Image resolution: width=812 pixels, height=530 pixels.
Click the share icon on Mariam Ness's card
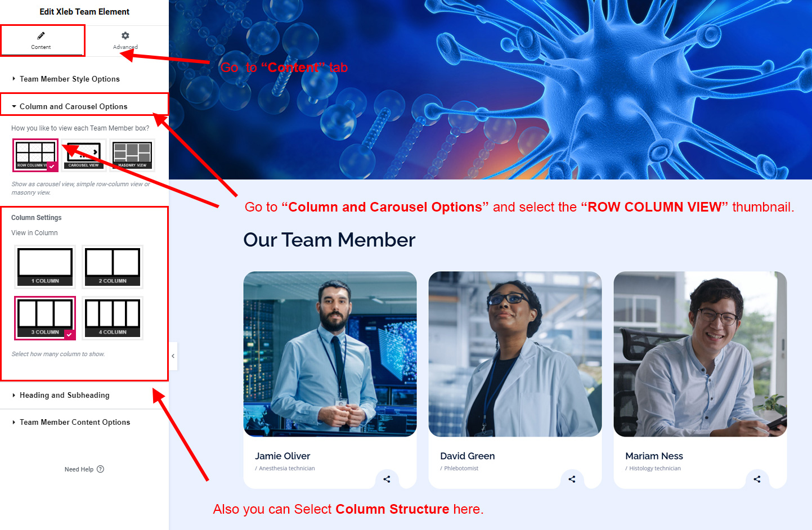[x=757, y=479]
